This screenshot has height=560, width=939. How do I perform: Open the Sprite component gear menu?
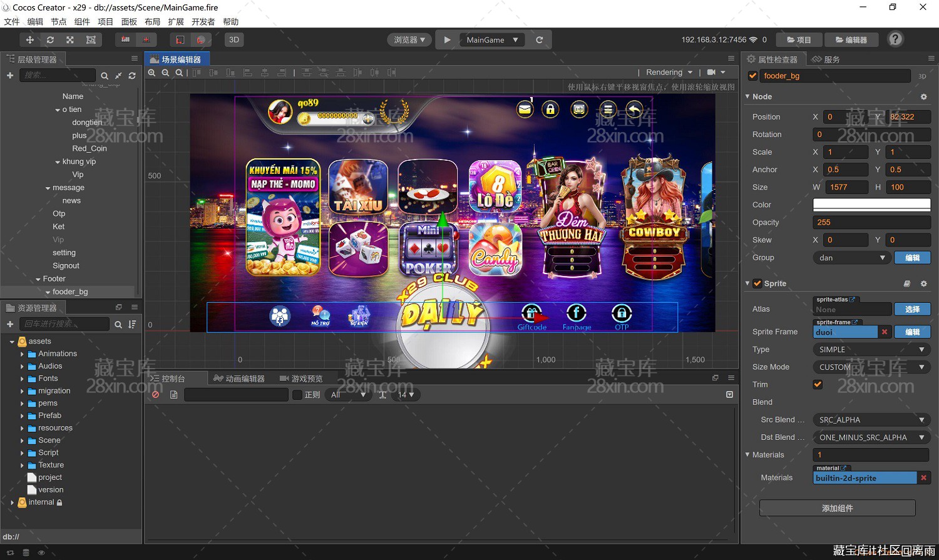pyautogui.click(x=923, y=283)
